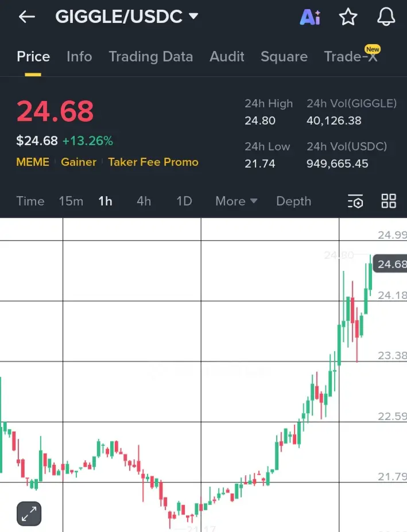Tap the current price label 24.68 on chart axis
This screenshot has height=532, width=407.
tap(390, 263)
